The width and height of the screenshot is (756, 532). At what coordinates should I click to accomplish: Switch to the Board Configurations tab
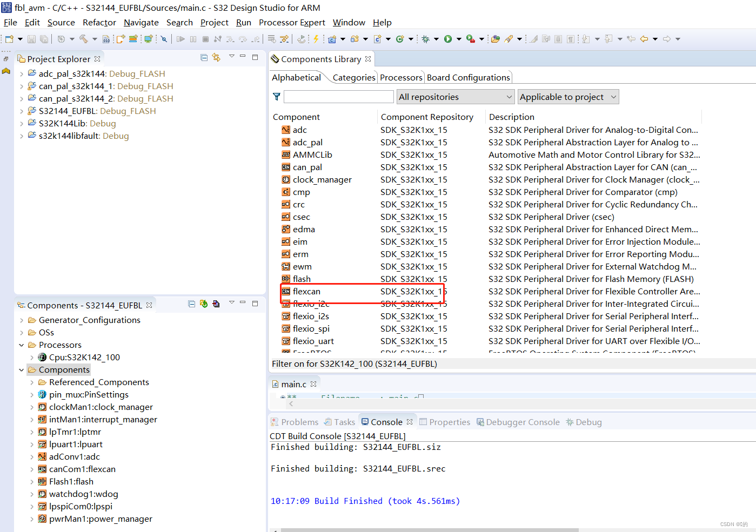pos(469,77)
